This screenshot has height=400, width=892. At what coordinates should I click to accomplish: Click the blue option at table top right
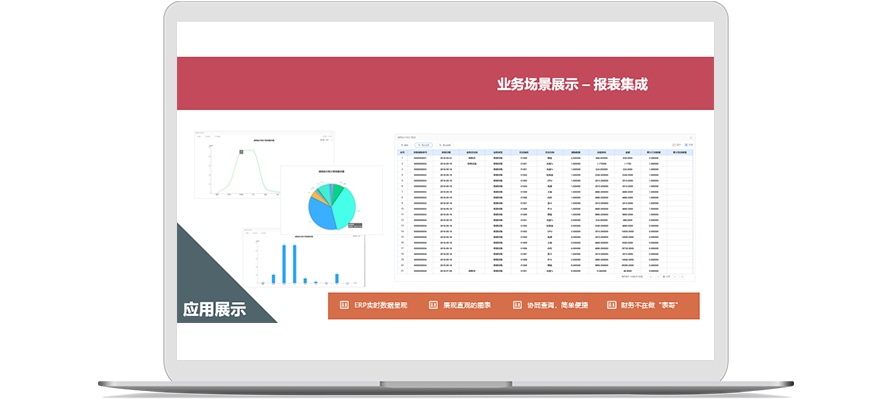tap(688, 145)
